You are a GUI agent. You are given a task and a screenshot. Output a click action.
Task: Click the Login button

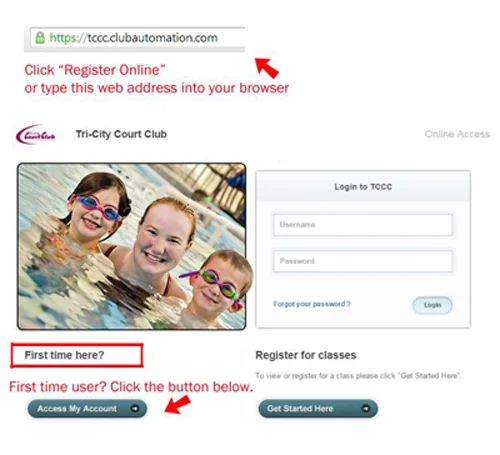tap(432, 305)
